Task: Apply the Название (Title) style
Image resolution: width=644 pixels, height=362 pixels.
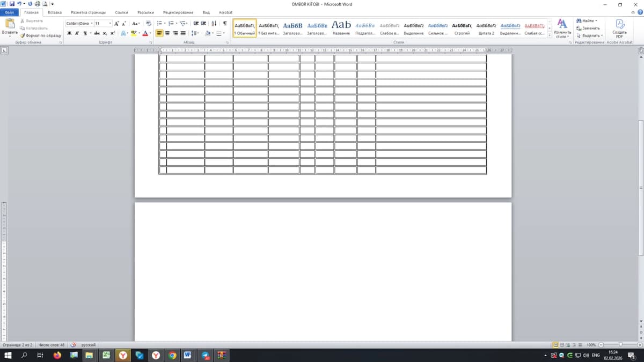Action: 341,28
